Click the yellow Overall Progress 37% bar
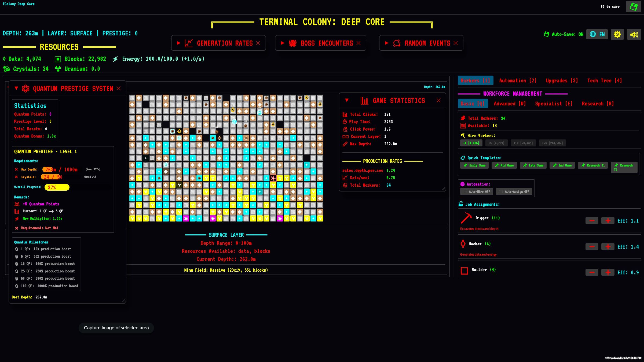Viewport: 644px width, 362px height. coord(57,187)
